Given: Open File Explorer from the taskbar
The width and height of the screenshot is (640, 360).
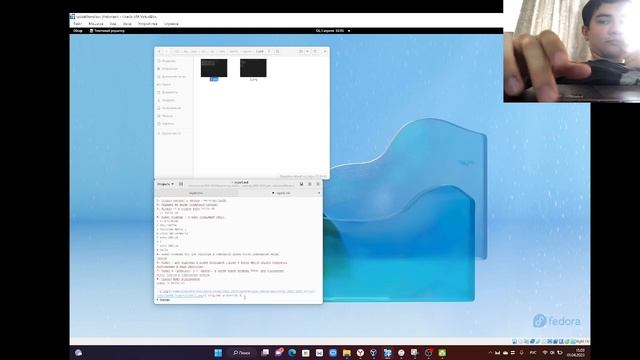Looking at the screenshot, I should click(347, 353).
